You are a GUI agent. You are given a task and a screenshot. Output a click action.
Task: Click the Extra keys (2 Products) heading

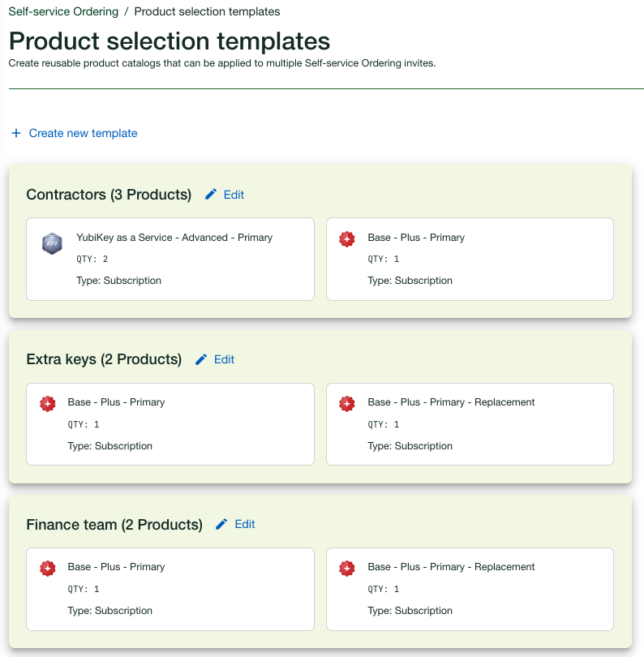[104, 359]
